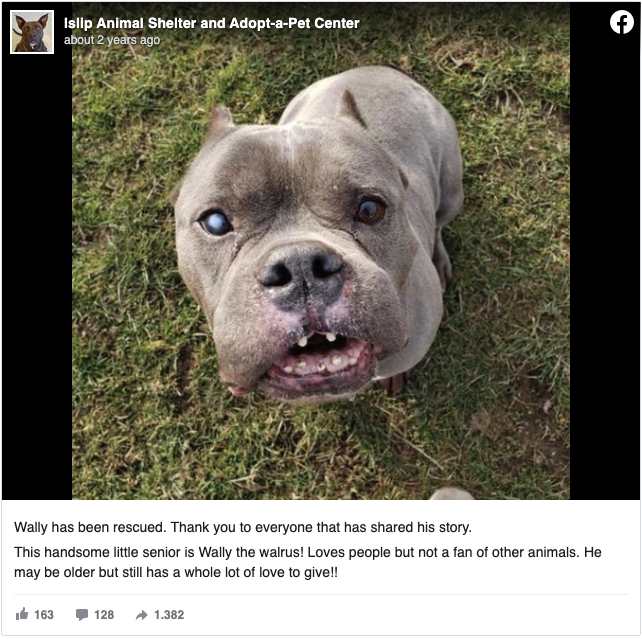Open comments via speech bubble icon
This screenshot has height=639, width=642.
82,614
